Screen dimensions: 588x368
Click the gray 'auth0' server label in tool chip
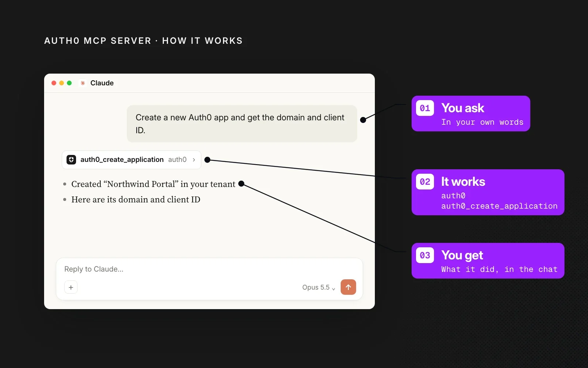pyautogui.click(x=178, y=160)
